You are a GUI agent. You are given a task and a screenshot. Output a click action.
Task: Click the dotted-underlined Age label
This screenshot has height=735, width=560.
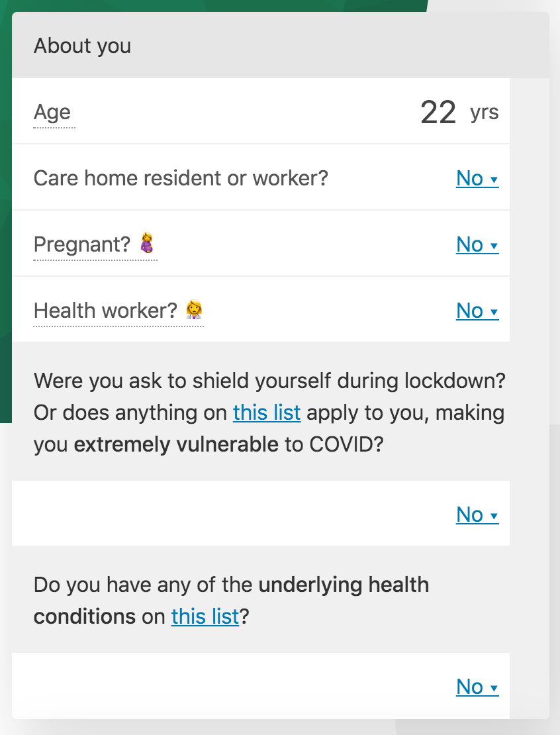[52, 113]
